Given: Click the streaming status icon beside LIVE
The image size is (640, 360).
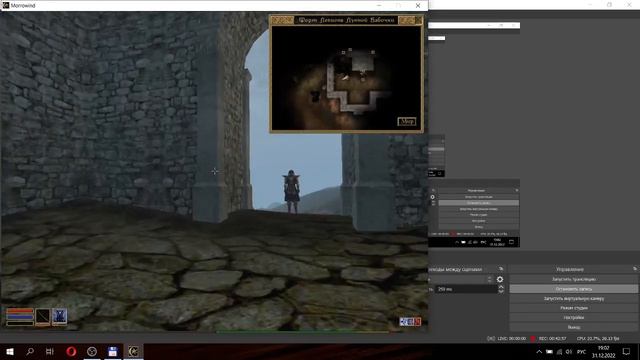Looking at the screenshot, I should point(491,338).
